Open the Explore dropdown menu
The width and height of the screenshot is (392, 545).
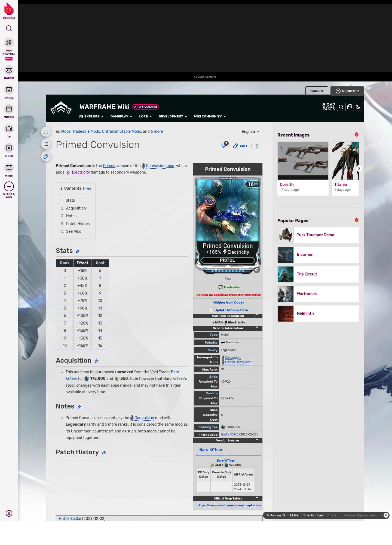(x=91, y=116)
